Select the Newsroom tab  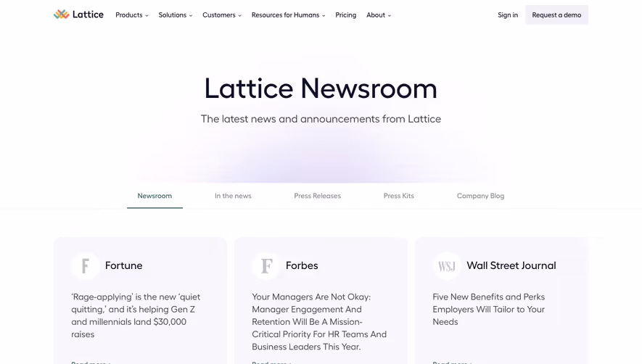[155, 196]
